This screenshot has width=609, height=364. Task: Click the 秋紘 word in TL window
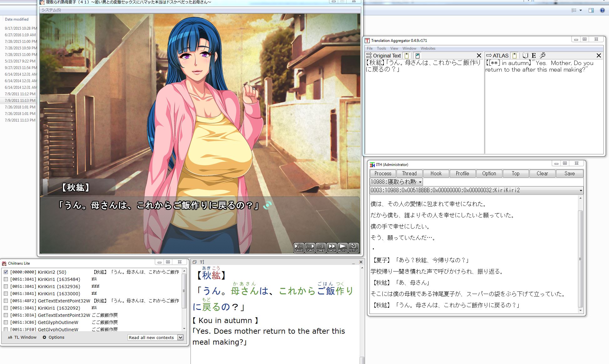click(211, 275)
